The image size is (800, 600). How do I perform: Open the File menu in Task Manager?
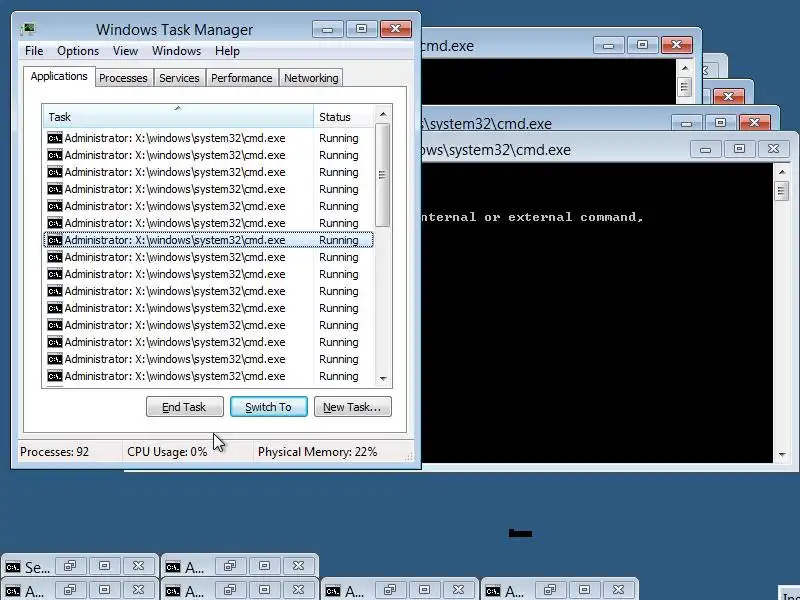tap(34, 51)
